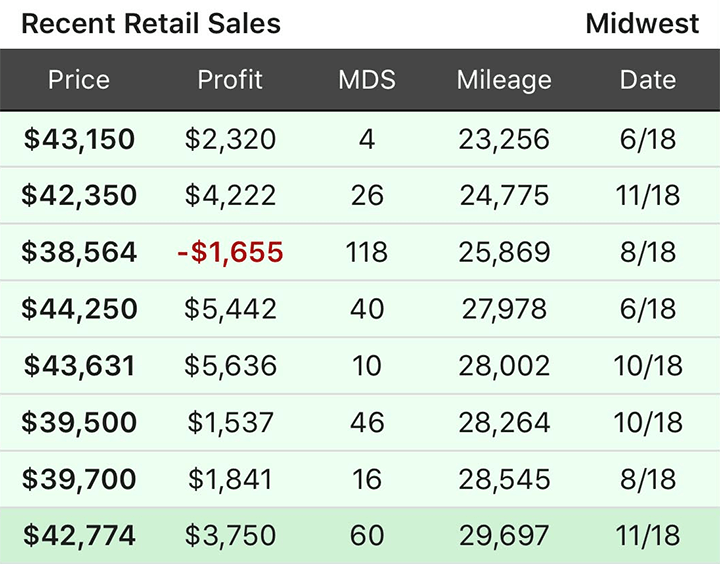The height and width of the screenshot is (564, 720).
Task: Click the Recent Retail Sales title
Action: [x=151, y=24]
